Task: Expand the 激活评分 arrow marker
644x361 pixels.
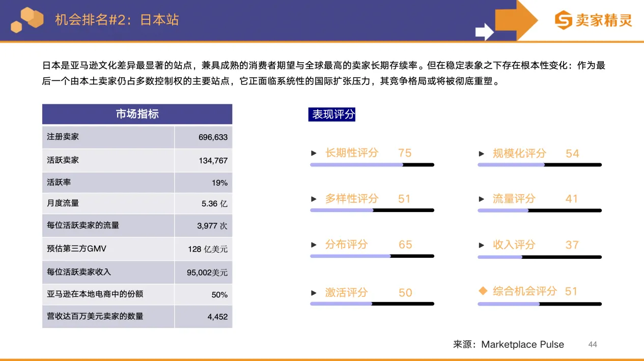Action: pos(314,292)
